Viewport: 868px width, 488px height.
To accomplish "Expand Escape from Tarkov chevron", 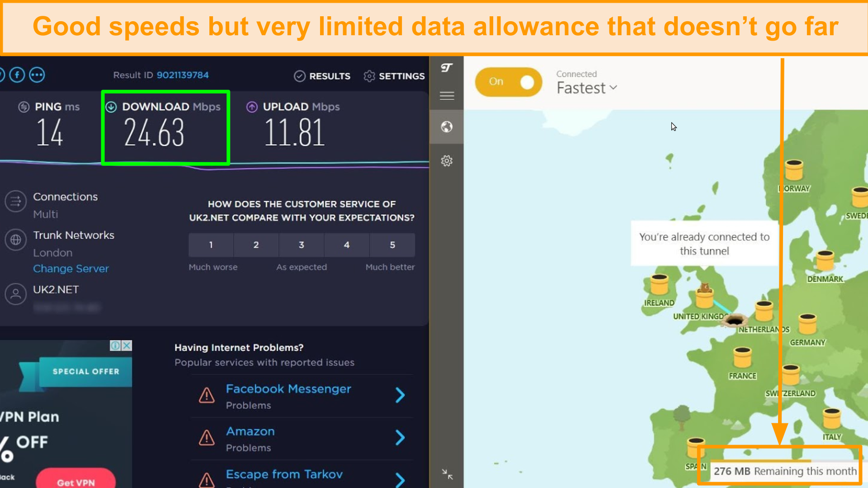I will pyautogui.click(x=400, y=480).
